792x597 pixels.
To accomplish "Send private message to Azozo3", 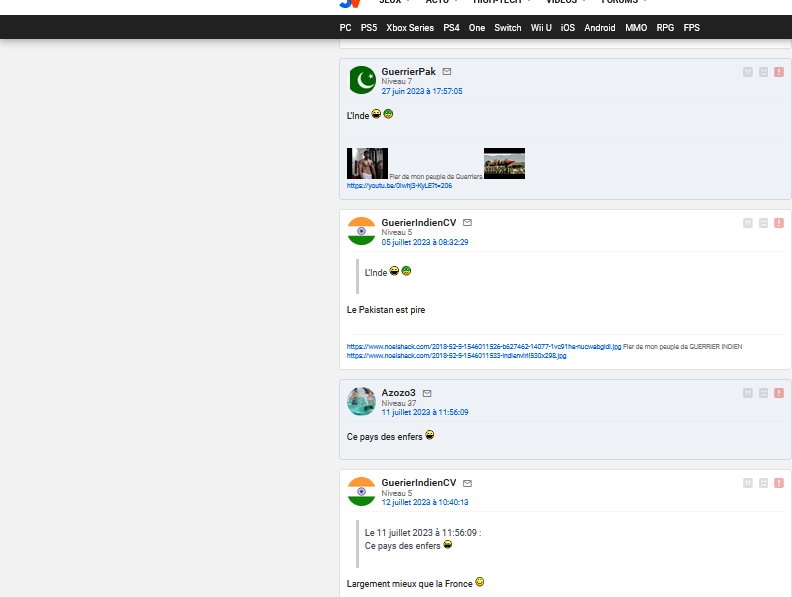I will coord(427,393).
